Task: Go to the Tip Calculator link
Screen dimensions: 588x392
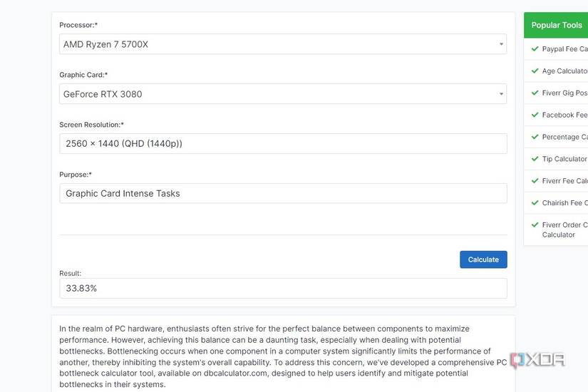Action: (564, 159)
